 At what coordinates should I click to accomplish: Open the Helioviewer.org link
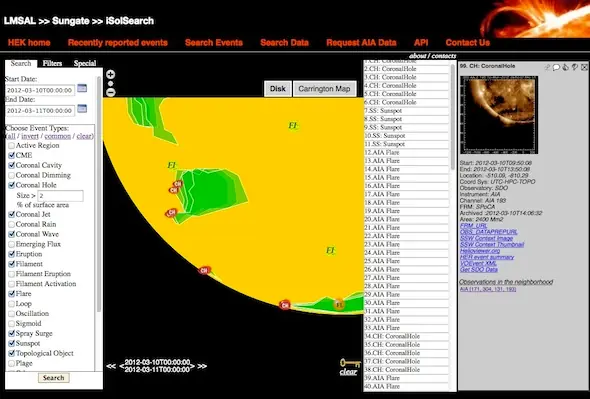click(x=480, y=251)
